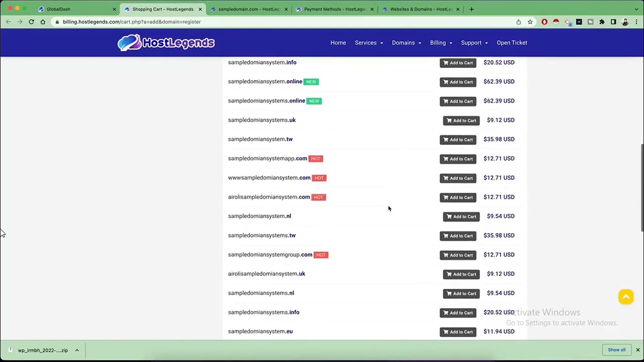Switch to the GlobalDash tab
The image size is (644, 362).
75,9
